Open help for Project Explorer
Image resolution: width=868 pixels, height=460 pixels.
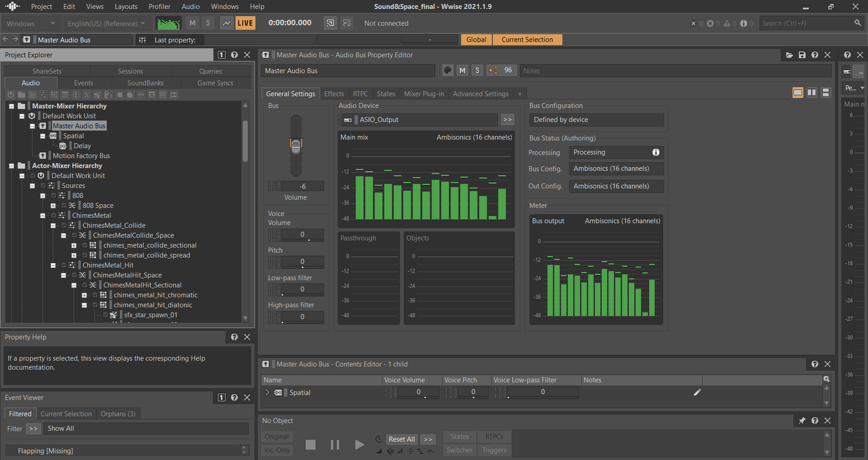(234, 55)
